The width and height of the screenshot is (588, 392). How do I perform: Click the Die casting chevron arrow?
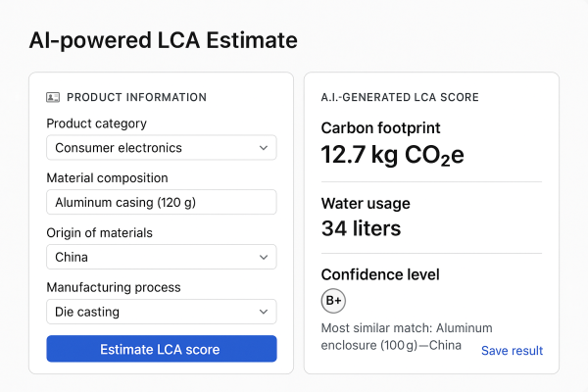263,312
